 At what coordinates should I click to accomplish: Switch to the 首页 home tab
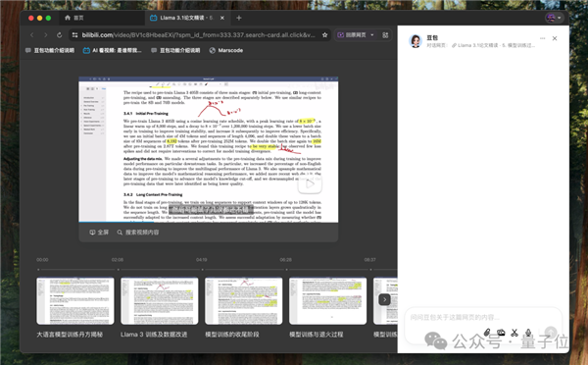[74, 18]
